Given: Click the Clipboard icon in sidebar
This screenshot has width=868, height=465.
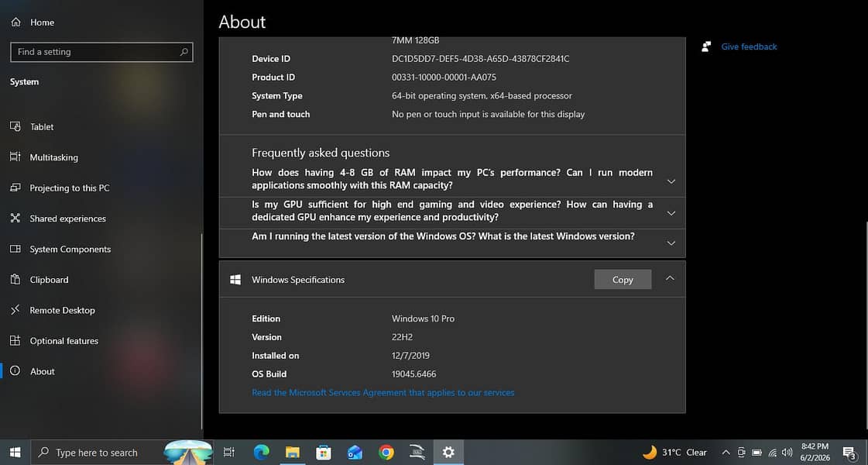Looking at the screenshot, I should click(15, 279).
